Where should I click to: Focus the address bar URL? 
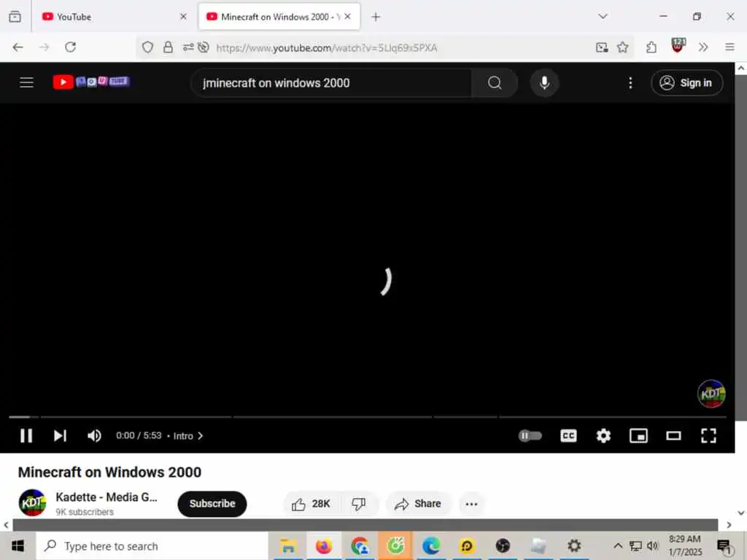point(327,47)
